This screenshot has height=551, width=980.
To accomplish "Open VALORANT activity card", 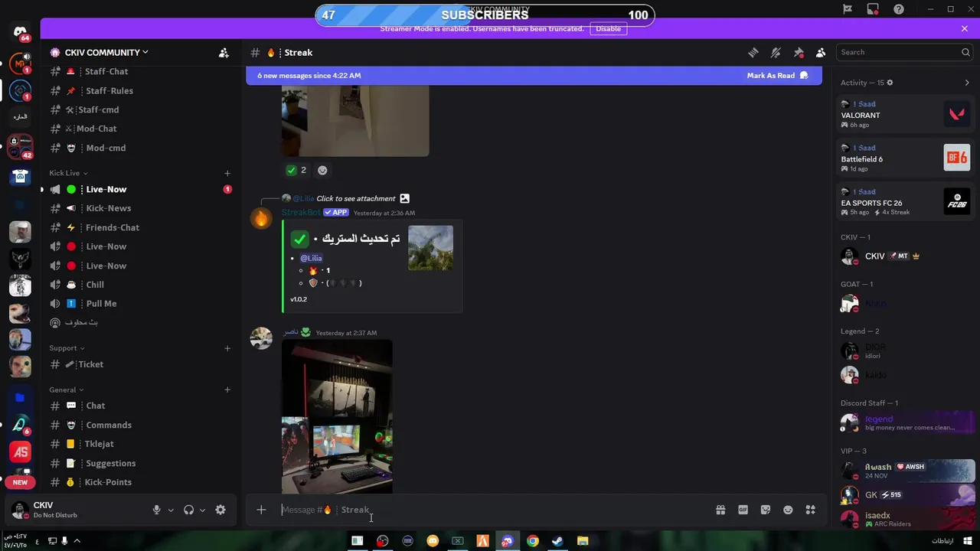I will click(906, 115).
